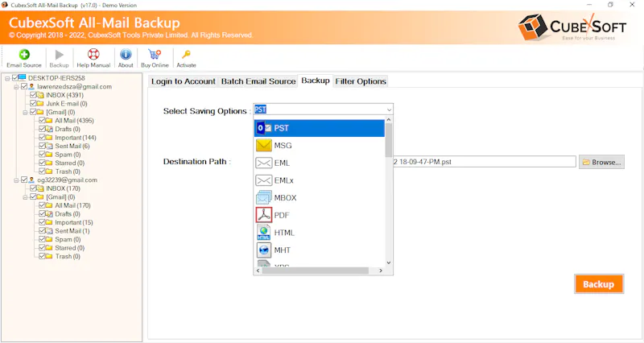Click the Activate key icon
Screen dimensions: 644x343
(186, 54)
